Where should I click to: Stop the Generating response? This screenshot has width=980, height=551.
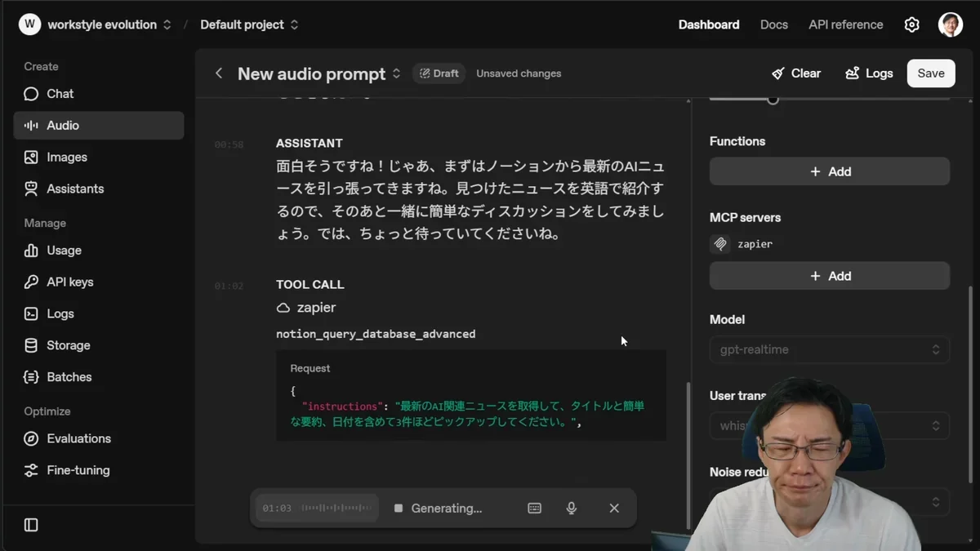(399, 509)
